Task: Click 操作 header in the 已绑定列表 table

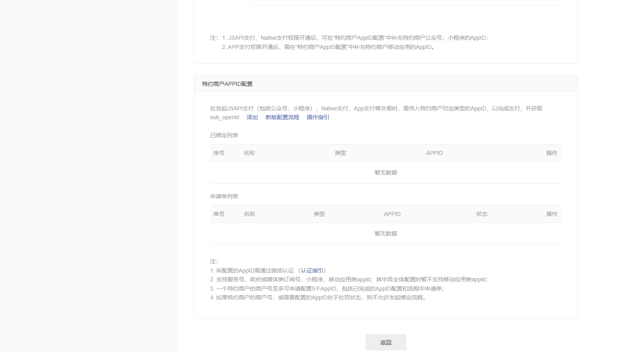Action: [x=551, y=153]
